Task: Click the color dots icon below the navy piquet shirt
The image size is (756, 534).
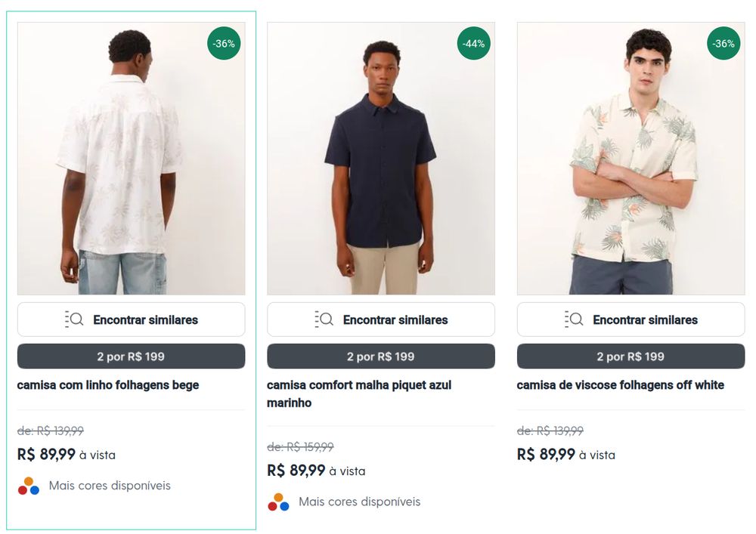Action: pyautogui.click(x=277, y=501)
